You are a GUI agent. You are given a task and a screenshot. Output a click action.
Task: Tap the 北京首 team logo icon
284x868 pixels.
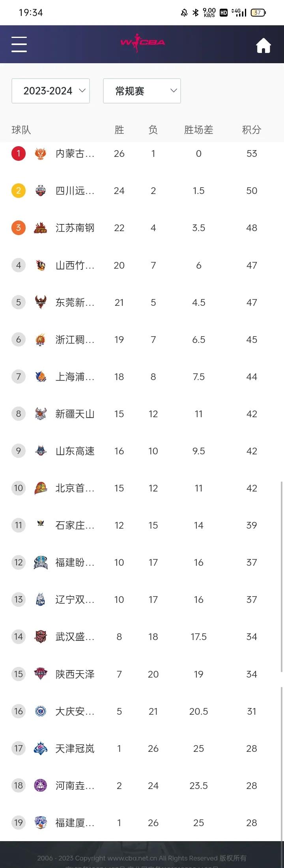click(x=40, y=488)
